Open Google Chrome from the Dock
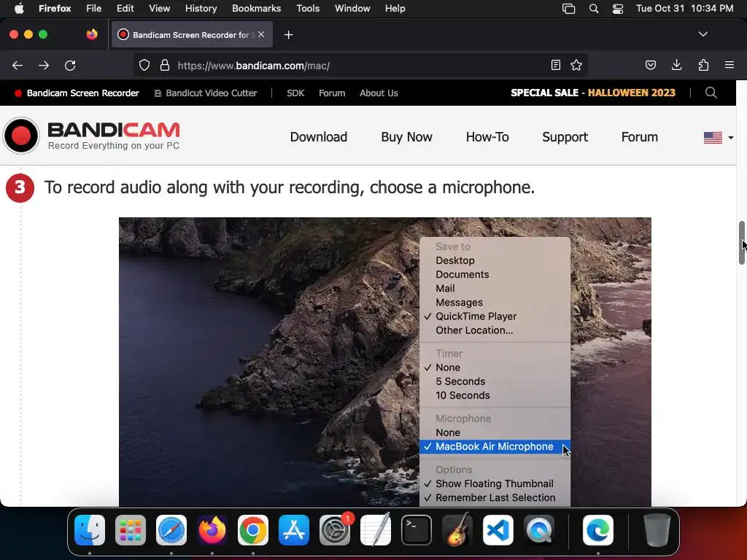 (x=253, y=530)
